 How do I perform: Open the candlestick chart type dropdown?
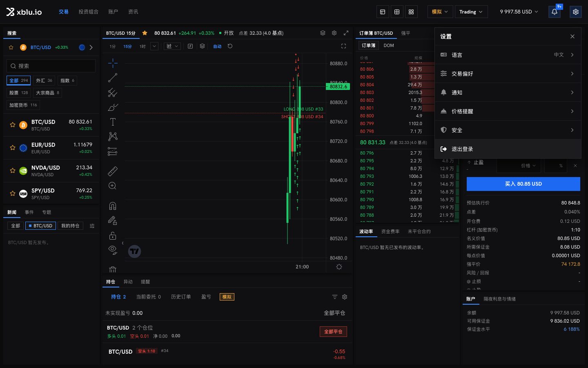coord(172,47)
